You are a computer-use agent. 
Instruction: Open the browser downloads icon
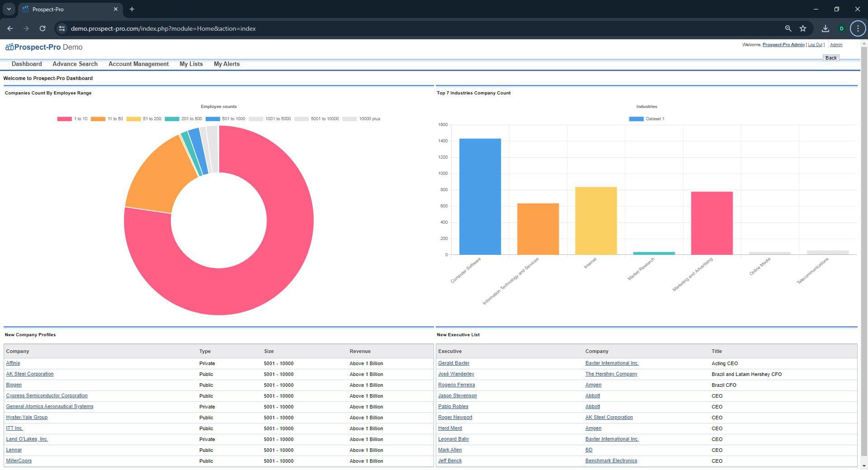coord(826,28)
